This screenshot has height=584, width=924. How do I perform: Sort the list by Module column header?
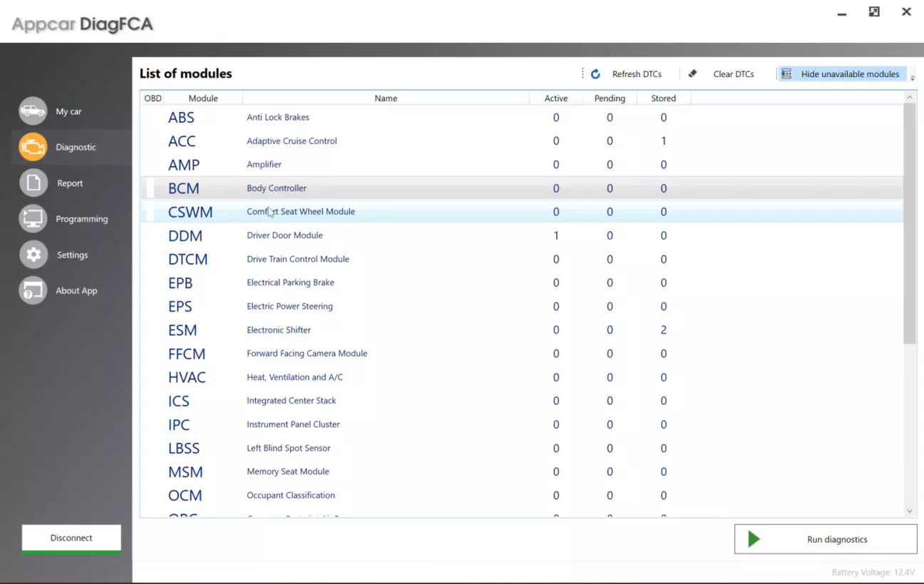pyautogui.click(x=203, y=98)
